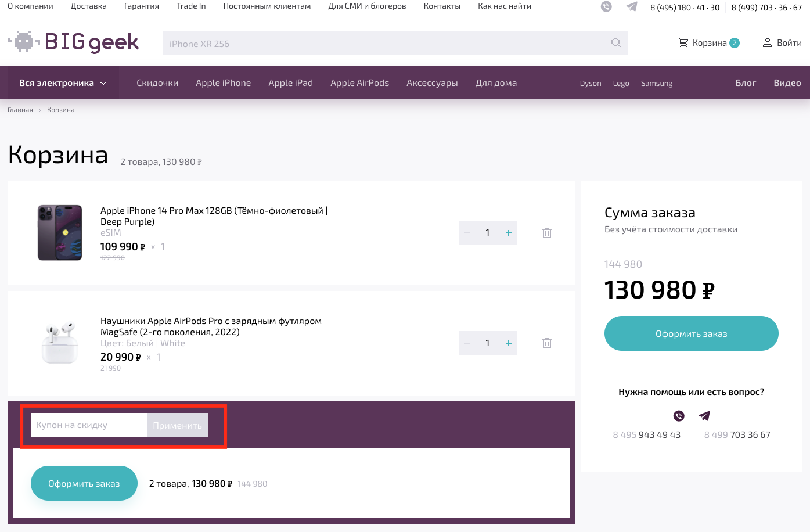Decrease iPhone 14 Pro Max quantity

tap(467, 233)
